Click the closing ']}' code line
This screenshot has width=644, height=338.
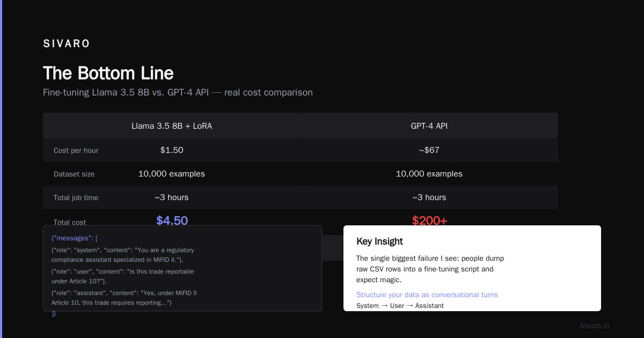pos(54,313)
